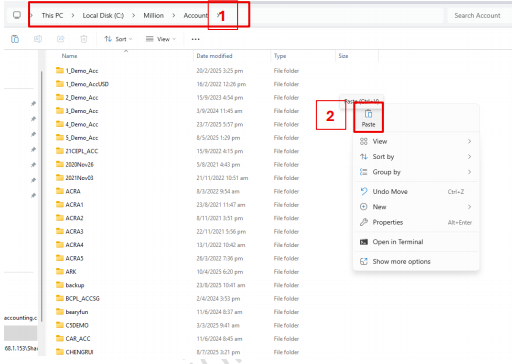Select the ACRA folder
The image size is (512, 364).
tap(73, 191)
